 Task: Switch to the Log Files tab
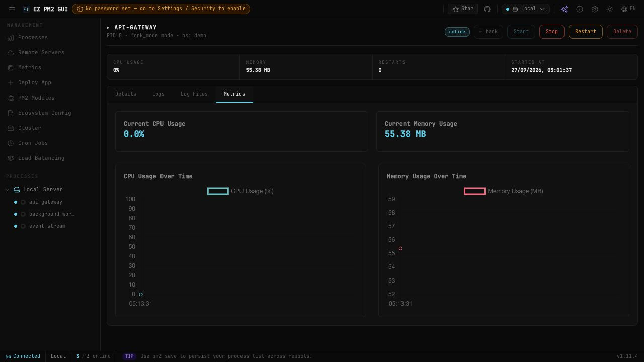194,94
